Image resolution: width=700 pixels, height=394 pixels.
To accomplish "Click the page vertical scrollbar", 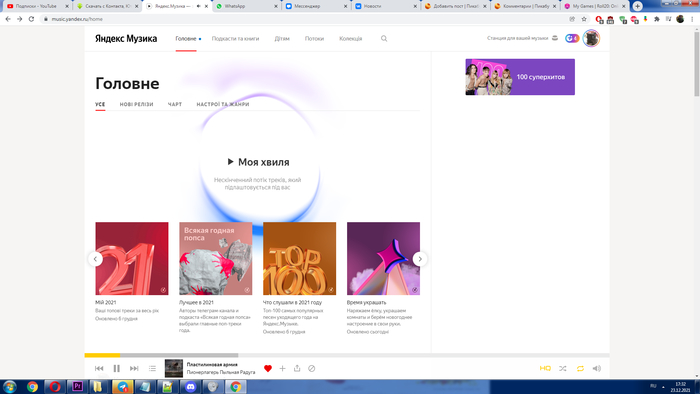I will tap(696, 65).
